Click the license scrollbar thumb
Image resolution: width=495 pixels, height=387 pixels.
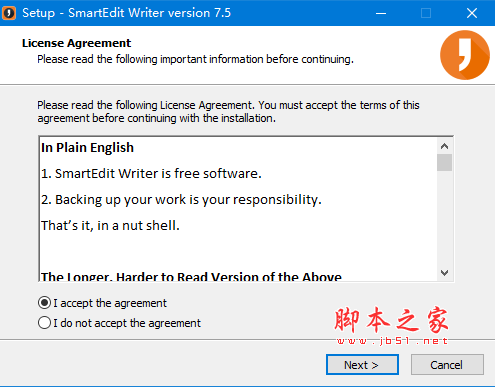(444, 162)
